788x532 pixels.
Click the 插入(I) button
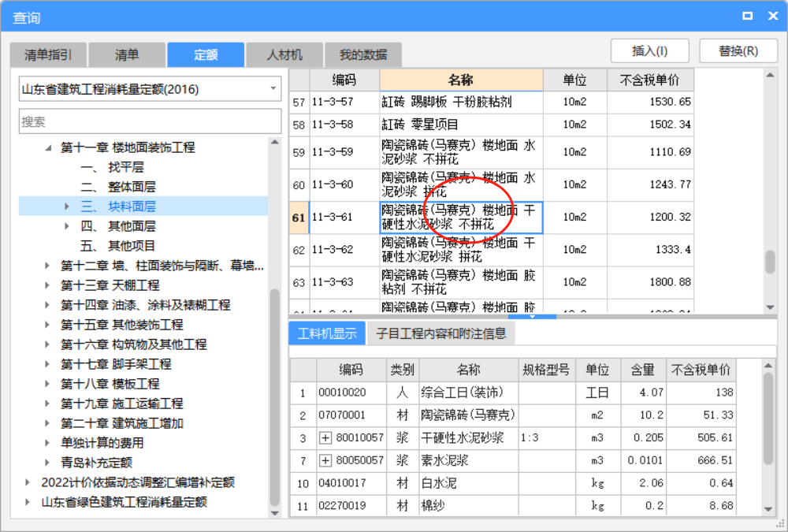point(650,50)
